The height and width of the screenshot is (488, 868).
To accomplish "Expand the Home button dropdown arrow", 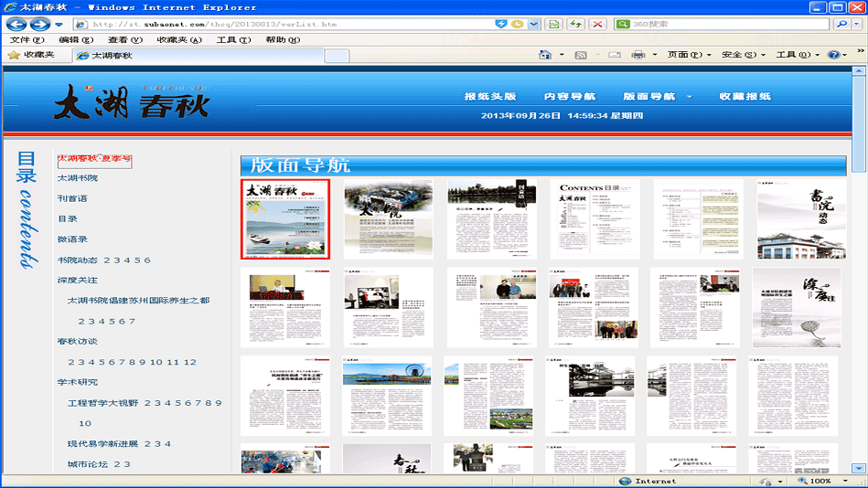I will coord(562,55).
